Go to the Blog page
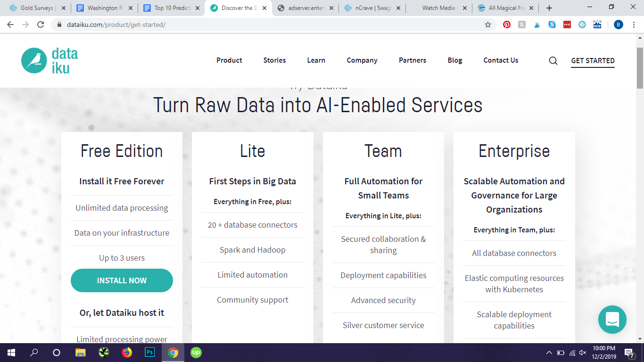 (455, 60)
